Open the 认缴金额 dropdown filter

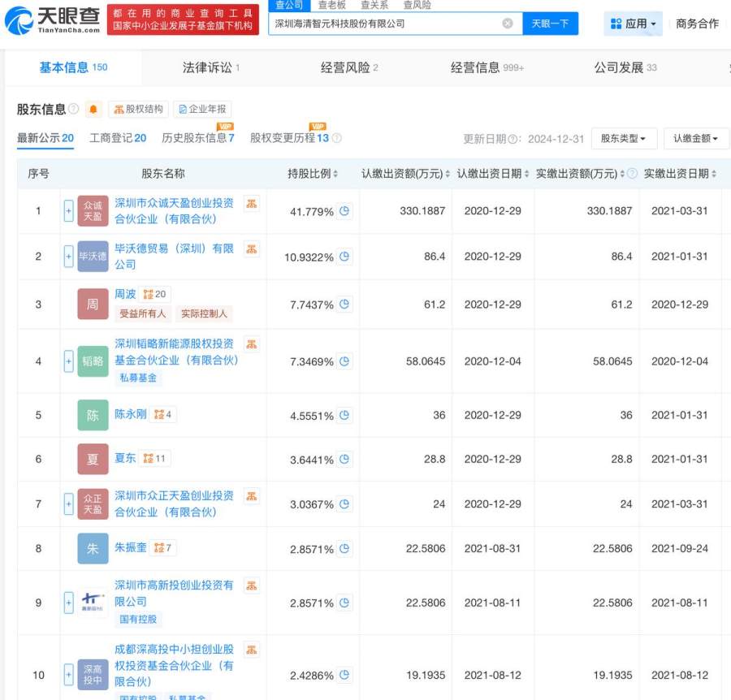tap(695, 138)
